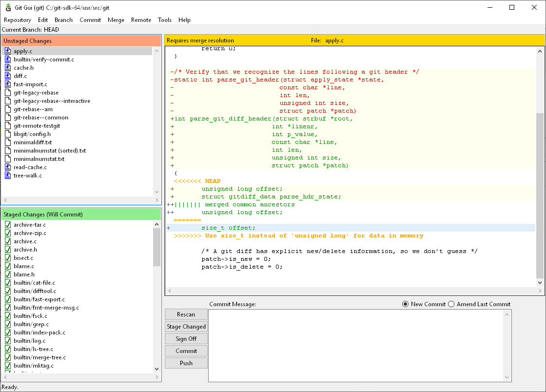Screen dimensions: 546x392
Task: Open the Repository menu
Action: [x=18, y=20]
